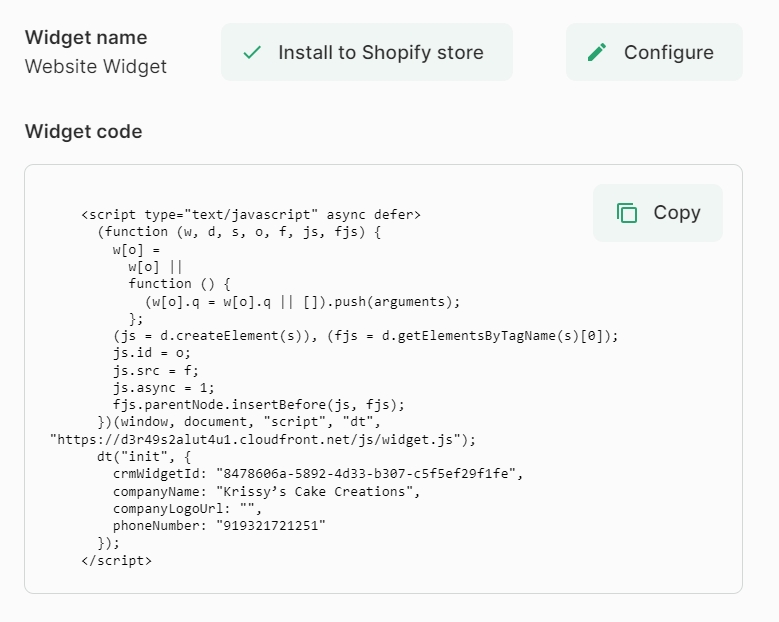Select the Widget name label
This screenshot has width=779, height=622.
(86, 38)
